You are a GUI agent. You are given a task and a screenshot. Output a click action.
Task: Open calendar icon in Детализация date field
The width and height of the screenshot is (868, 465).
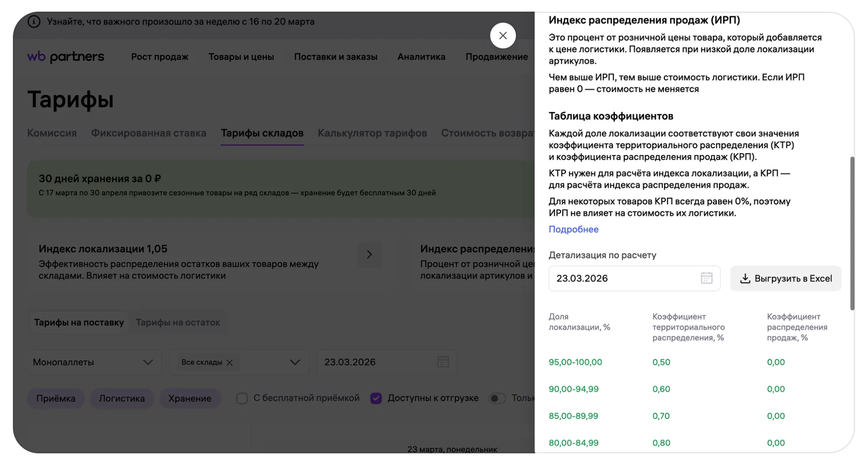(x=706, y=278)
